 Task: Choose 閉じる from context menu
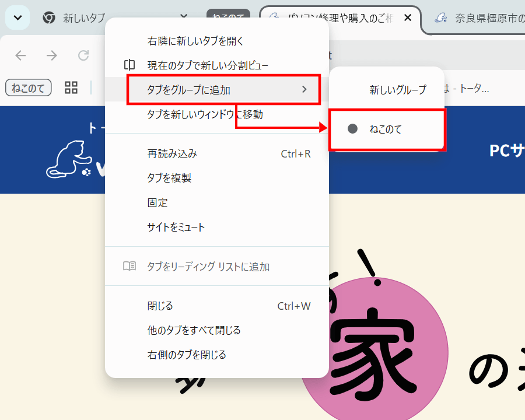click(217, 306)
